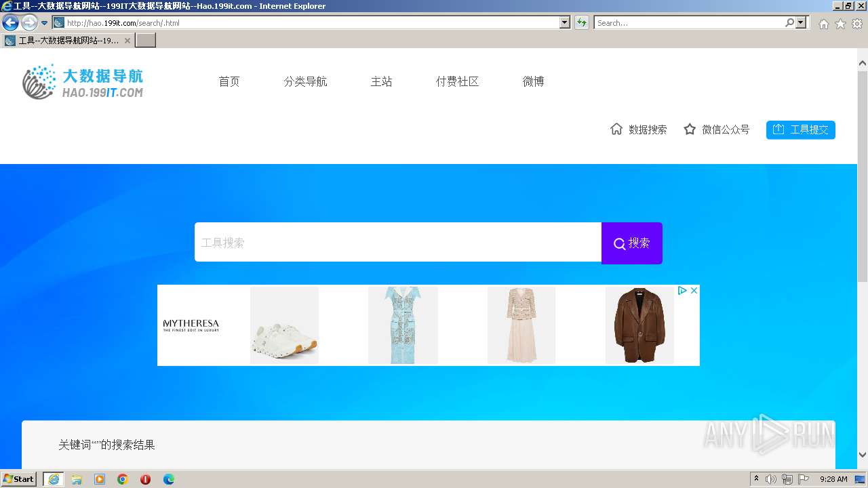Open the 分类导航 menu item

coord(305,81)
